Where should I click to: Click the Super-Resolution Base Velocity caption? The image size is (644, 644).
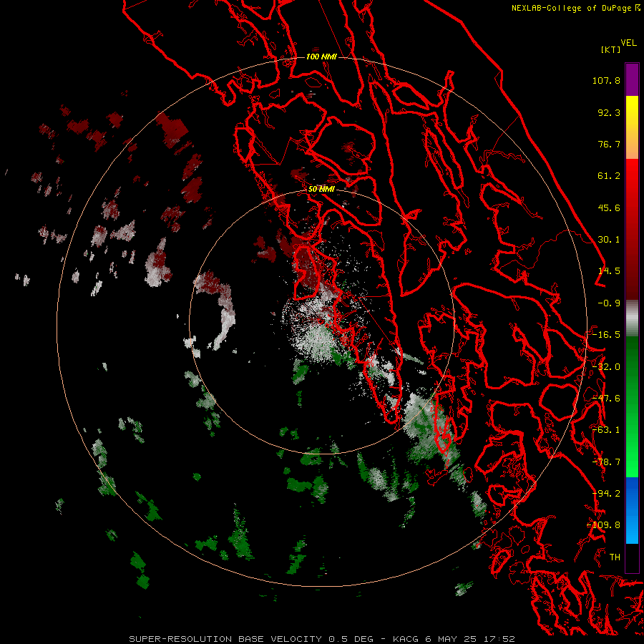321,639
